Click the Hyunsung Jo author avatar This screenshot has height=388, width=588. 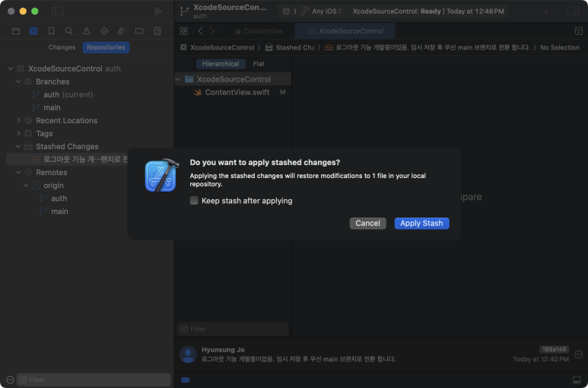188,355
